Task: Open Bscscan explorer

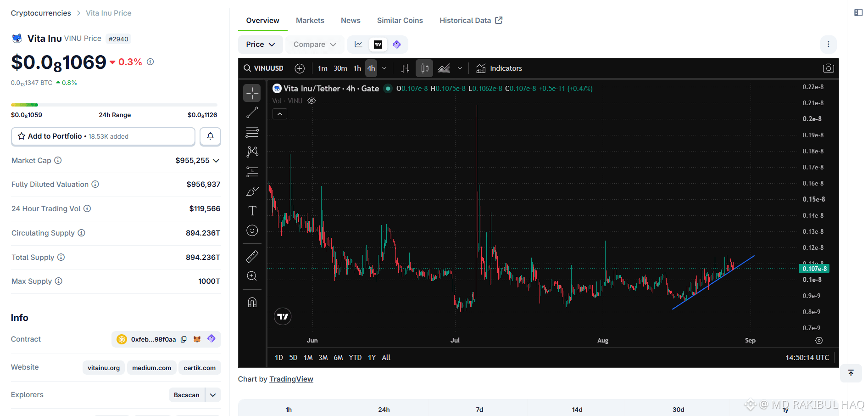Action: point(187,395)
